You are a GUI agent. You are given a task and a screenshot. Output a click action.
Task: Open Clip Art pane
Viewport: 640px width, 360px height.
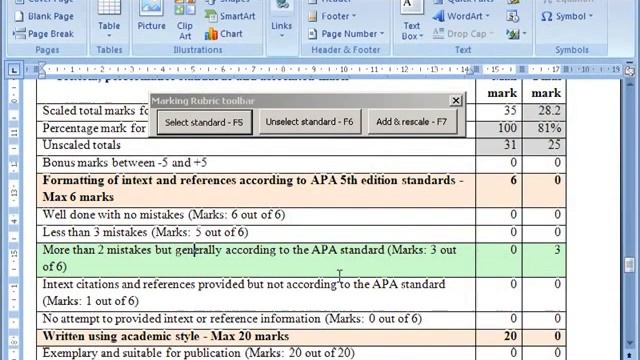(185, 20)
